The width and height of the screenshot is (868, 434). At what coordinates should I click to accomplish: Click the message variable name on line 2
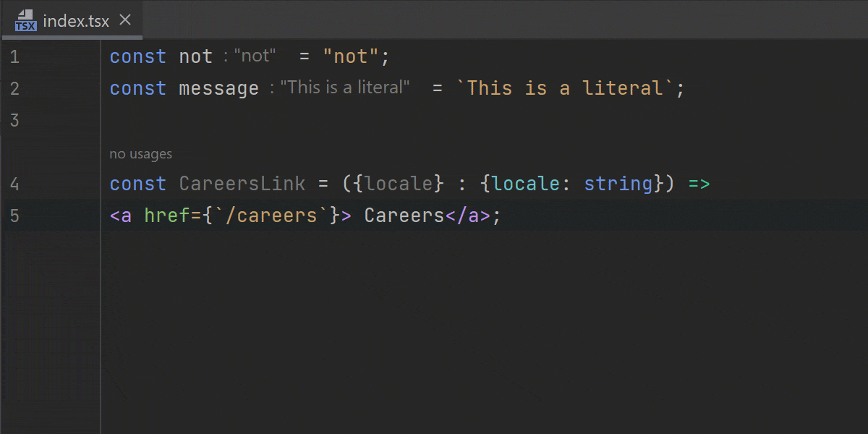pos(218,88)
